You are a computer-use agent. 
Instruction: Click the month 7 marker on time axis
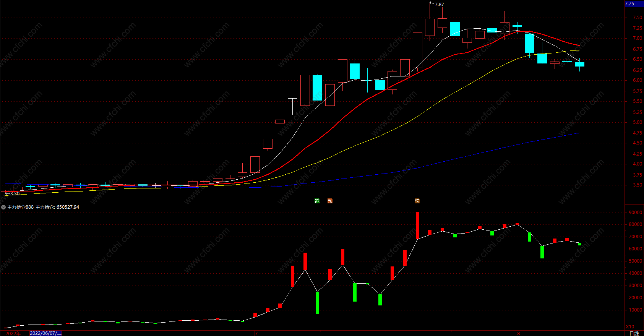click(x=256, y=333)
